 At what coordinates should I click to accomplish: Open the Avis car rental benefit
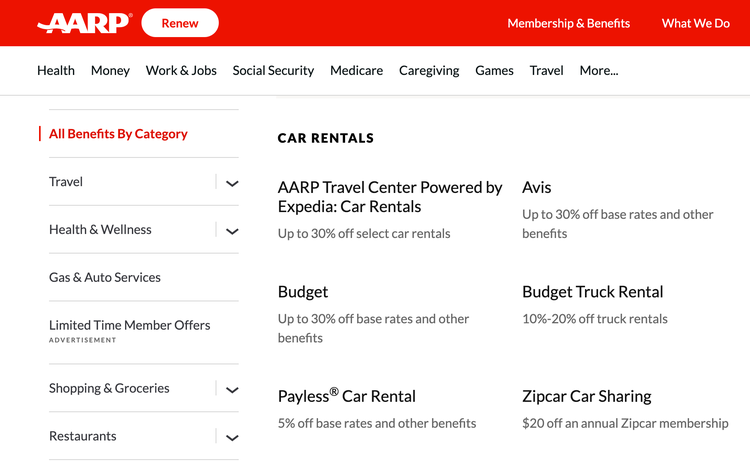536,187
